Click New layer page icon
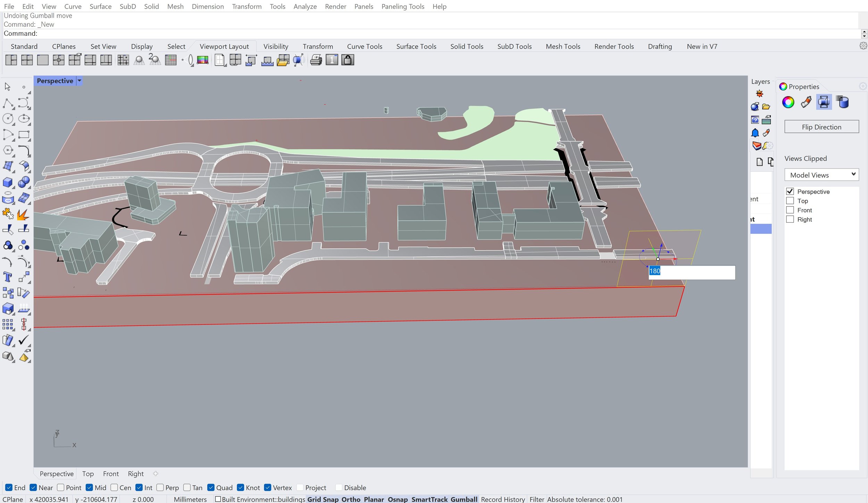 click(x=760, y=162)
